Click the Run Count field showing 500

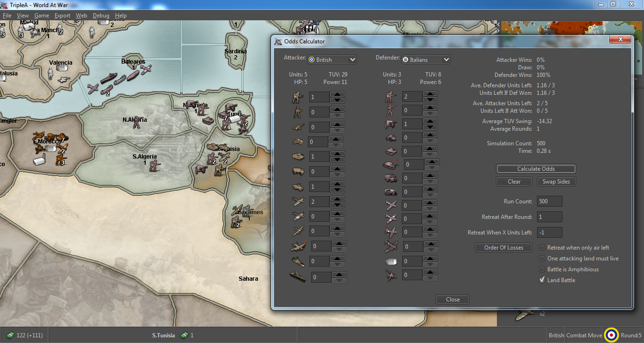click(x=549, y=201)
